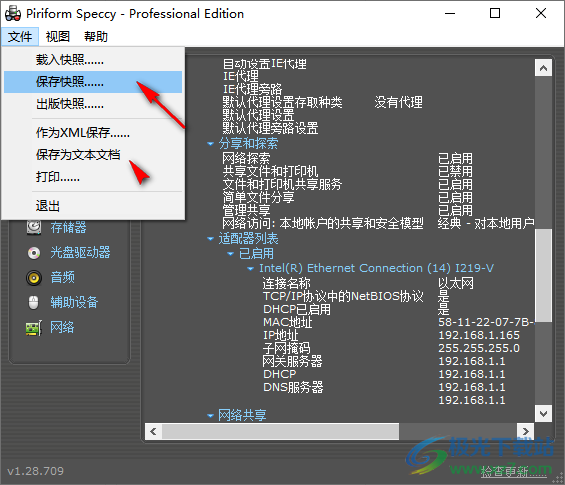Viewport: 565px width, 485px height.
Task: Click the 网络探索 row
Action: click(x=246, y=159)
